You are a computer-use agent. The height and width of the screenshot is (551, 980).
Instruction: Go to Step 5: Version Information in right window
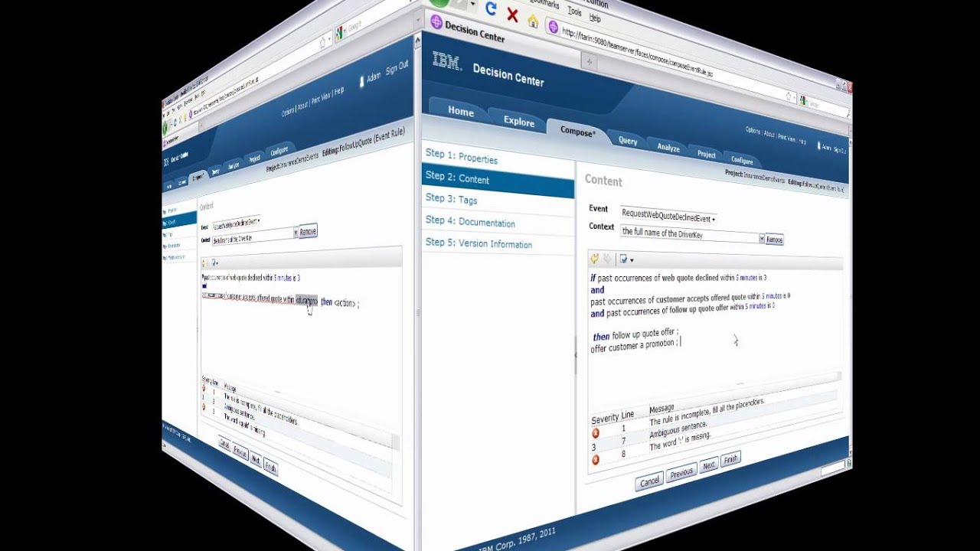pos(479,243)
